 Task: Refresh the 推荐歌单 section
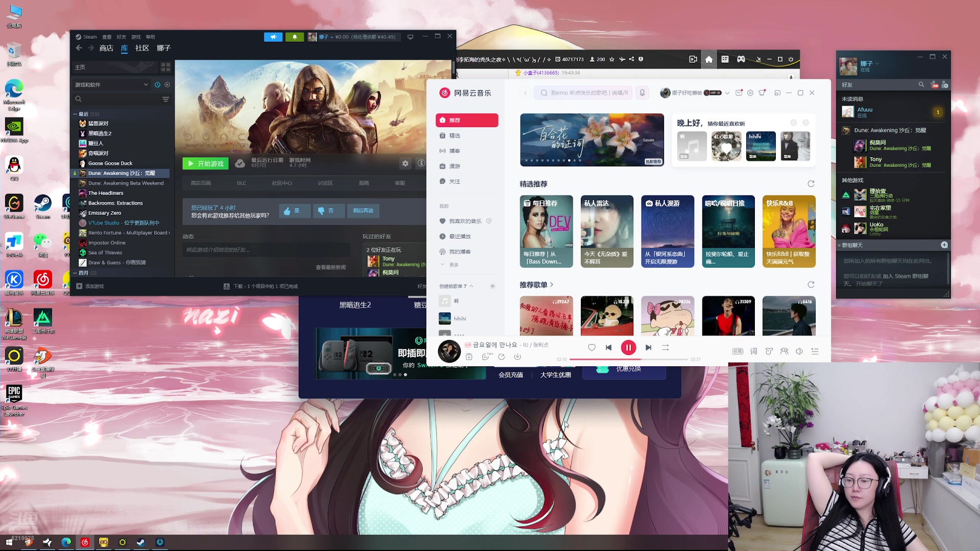click(x=811, y=285)
